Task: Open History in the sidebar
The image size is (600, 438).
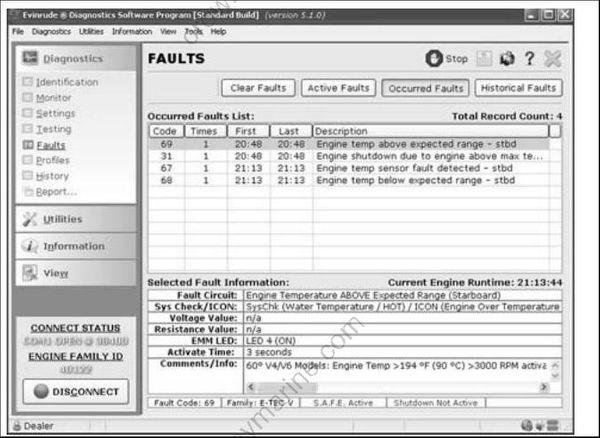Action: (x=52, y=176)
